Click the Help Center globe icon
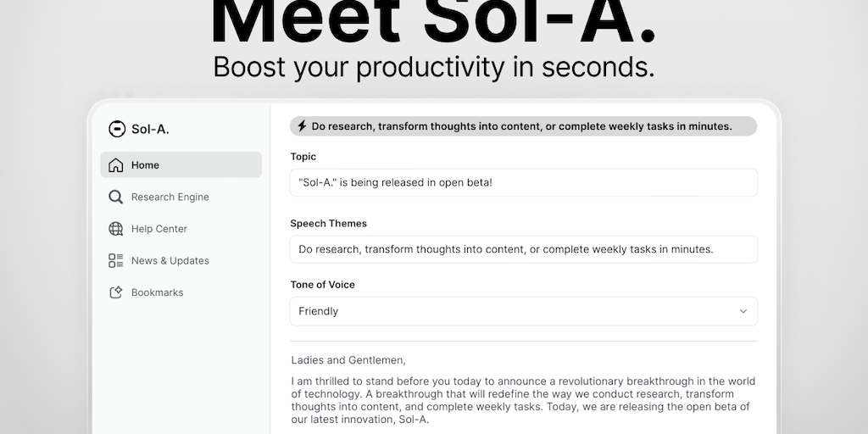 pos(116,229)
